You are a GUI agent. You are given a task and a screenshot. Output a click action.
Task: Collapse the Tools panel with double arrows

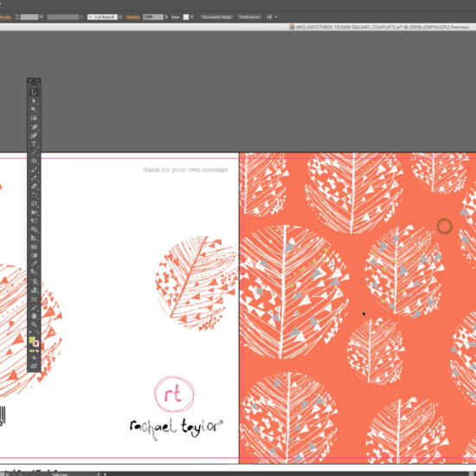point(37,80)
